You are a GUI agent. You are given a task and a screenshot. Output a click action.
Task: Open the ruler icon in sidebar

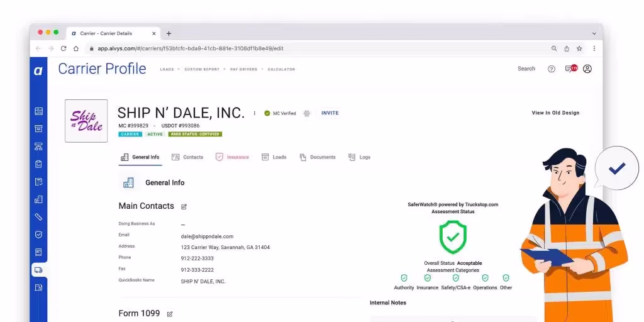pyautogui.click(x=38, y=217)
